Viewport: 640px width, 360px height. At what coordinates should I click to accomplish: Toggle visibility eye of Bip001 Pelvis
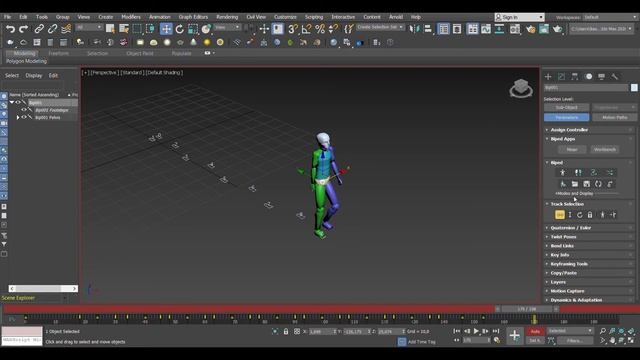point(24,117)
